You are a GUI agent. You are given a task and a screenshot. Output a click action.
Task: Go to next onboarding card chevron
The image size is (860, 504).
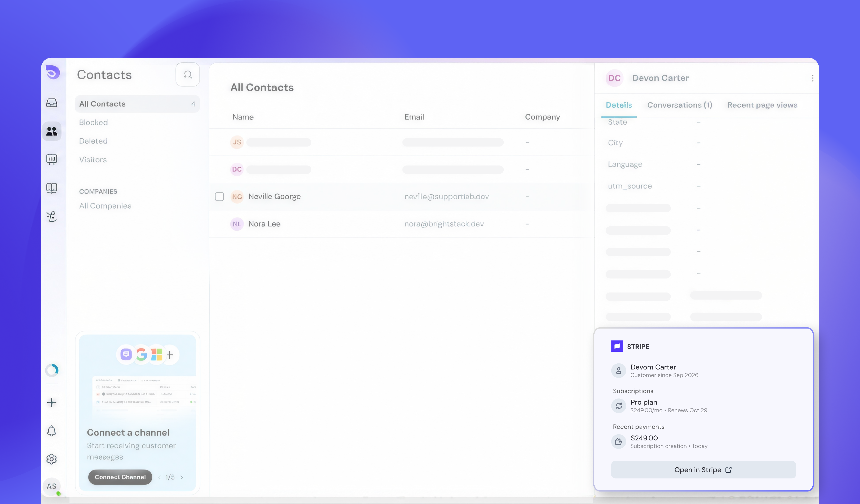[182, 477]
